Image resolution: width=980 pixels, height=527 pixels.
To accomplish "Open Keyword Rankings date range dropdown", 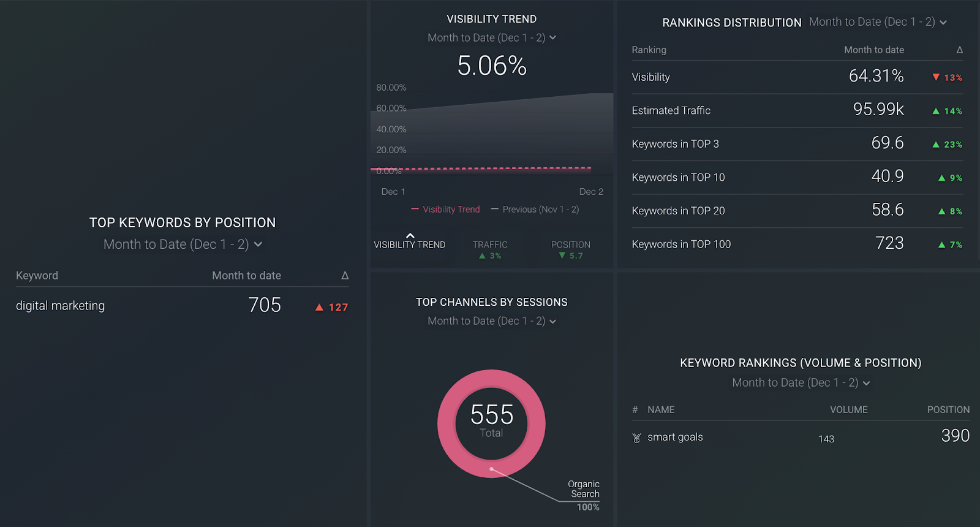I will (x=801, y=383).
